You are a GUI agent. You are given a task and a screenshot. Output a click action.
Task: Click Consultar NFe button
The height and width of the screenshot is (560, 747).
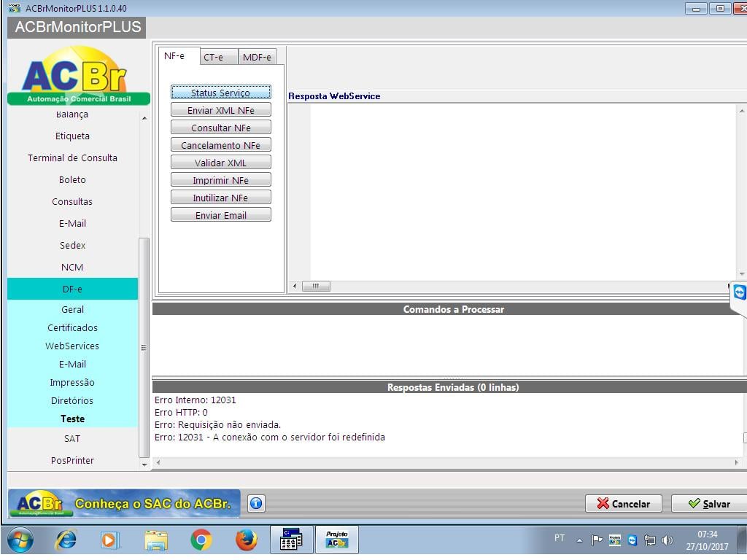(220, 128)
